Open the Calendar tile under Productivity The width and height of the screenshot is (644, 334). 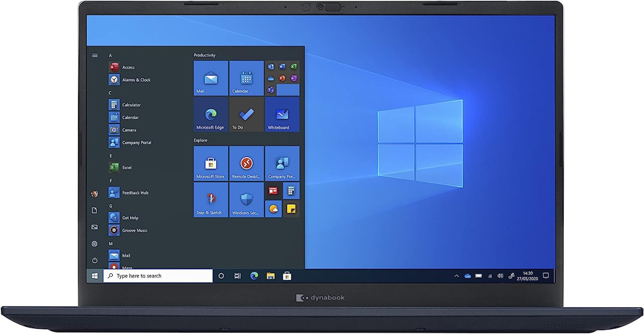[246, 78]
